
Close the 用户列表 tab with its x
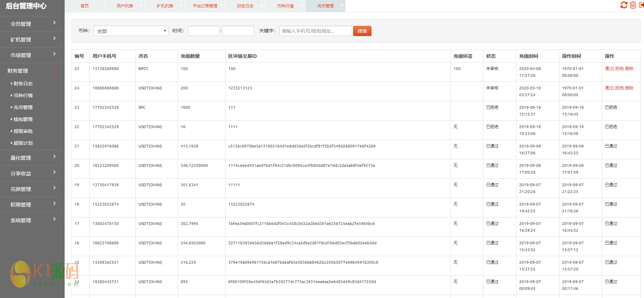click(x=141, y=5)
